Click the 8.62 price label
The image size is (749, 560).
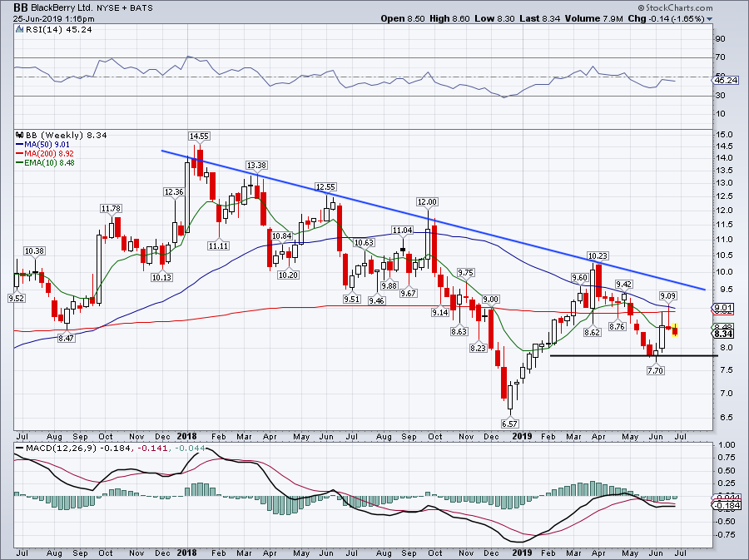[x=593, y=332]
